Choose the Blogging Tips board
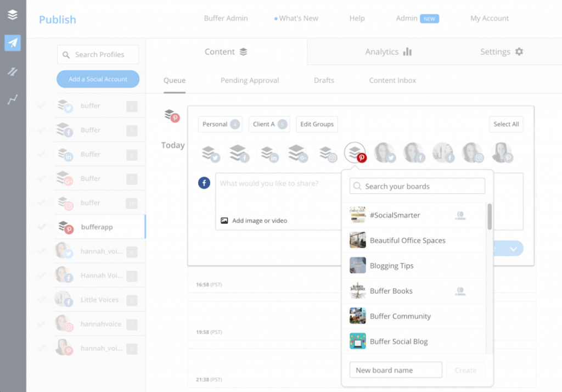 tap(414, 265)
